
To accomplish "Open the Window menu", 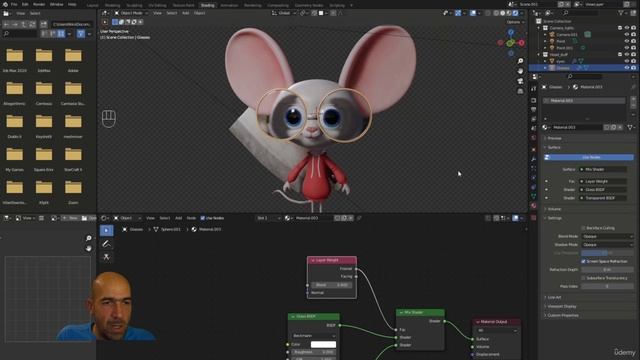I will point(56,4).
